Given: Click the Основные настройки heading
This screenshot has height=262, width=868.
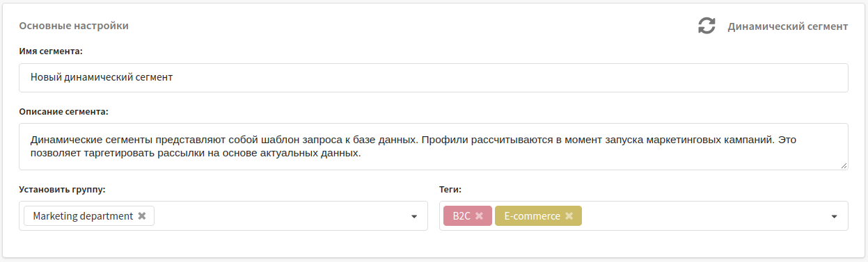Looking at the screenshot, I should (x=74, y=26).
